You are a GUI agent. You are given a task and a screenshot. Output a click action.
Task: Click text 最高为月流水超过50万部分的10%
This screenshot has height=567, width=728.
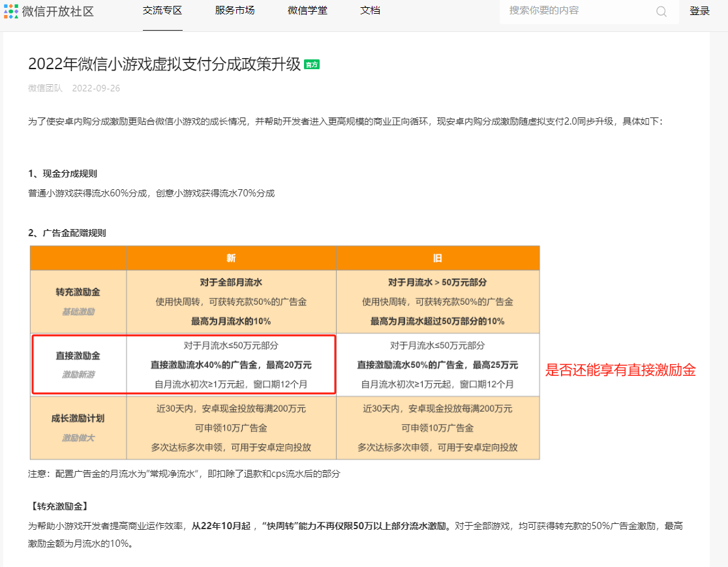point(437,322)
